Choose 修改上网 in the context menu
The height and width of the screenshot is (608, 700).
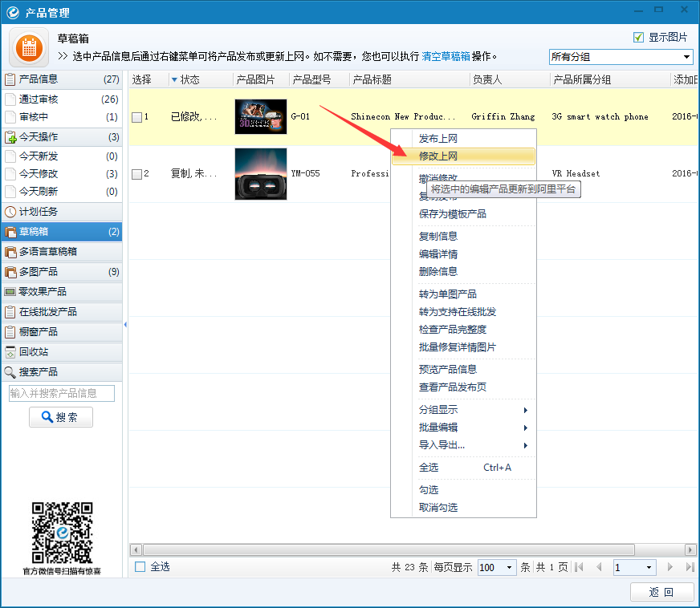pyautogui.click(x=437, y=156)
